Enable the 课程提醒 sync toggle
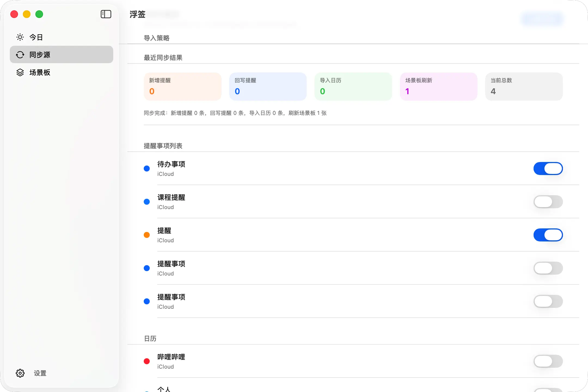588x392 pixels. tap(548, 202)
